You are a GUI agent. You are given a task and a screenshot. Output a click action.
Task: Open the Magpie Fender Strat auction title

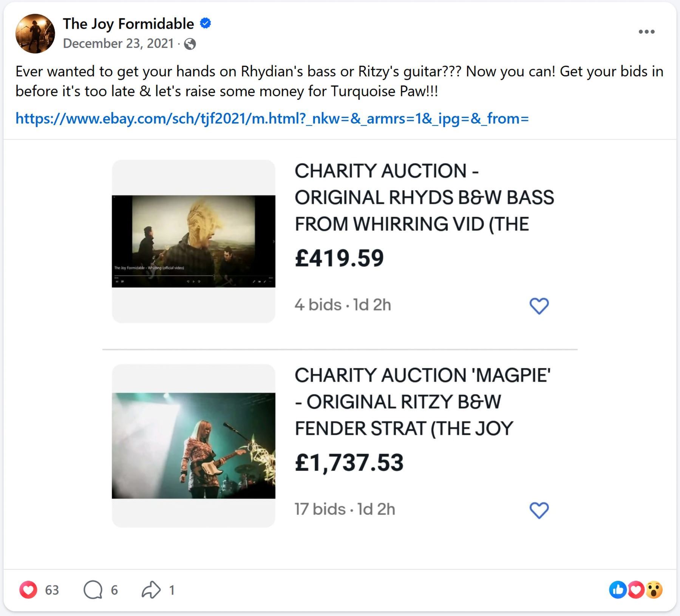[x=422, y=402]
